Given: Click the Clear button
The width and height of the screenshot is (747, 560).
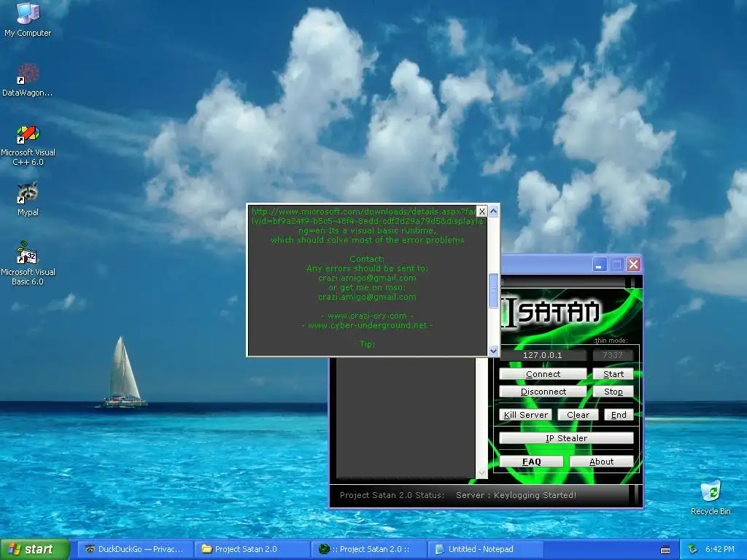Looking at the screenshot, I should [x=578, y=415].
